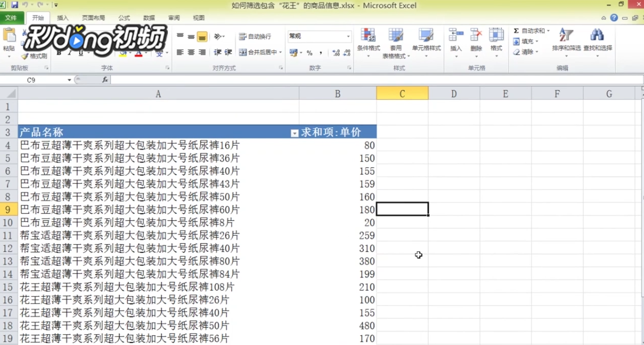Open Find and Select (查找和选择)
644x345 pixels.
(x=598, y=43)
